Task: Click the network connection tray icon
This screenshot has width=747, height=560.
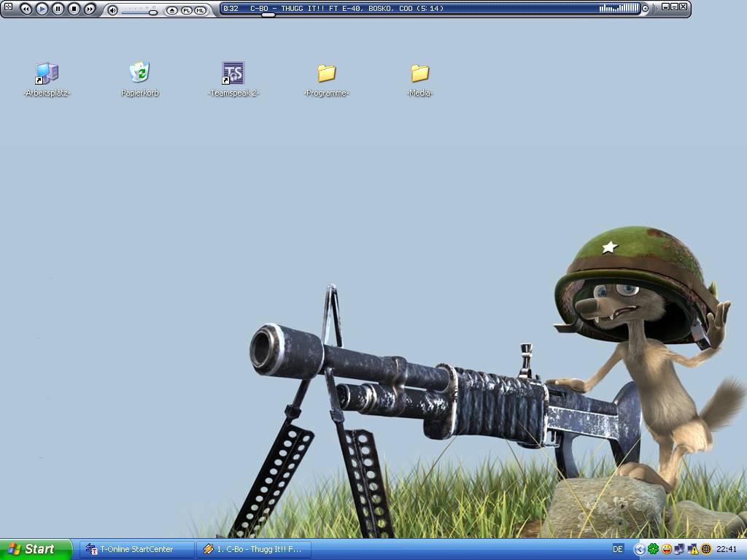Action: 679,549
